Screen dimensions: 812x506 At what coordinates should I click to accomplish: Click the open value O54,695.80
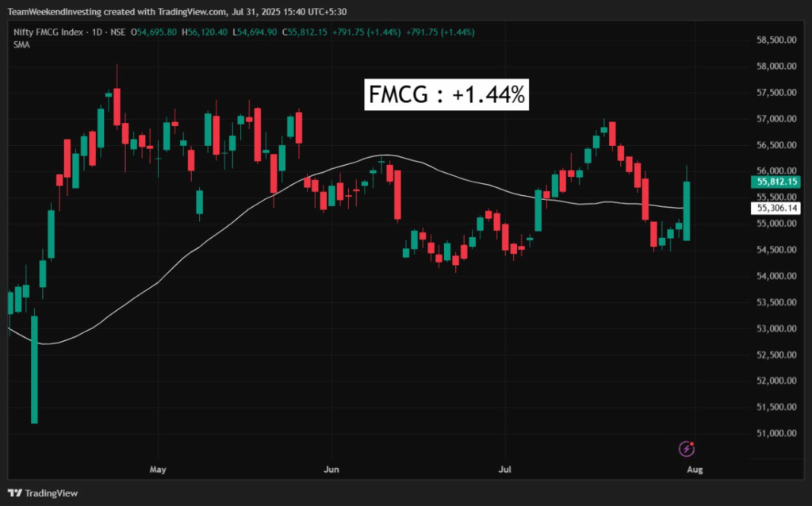click(154, 32)
